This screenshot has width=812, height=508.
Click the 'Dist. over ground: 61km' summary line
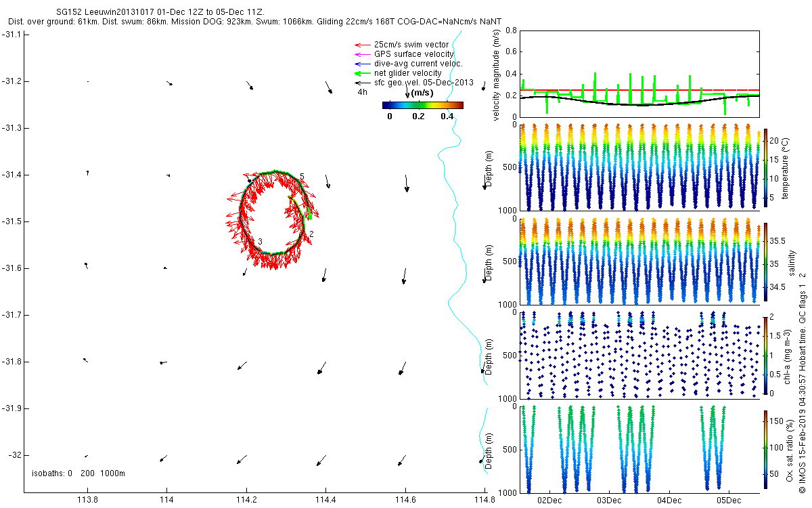tap(254, 22)
